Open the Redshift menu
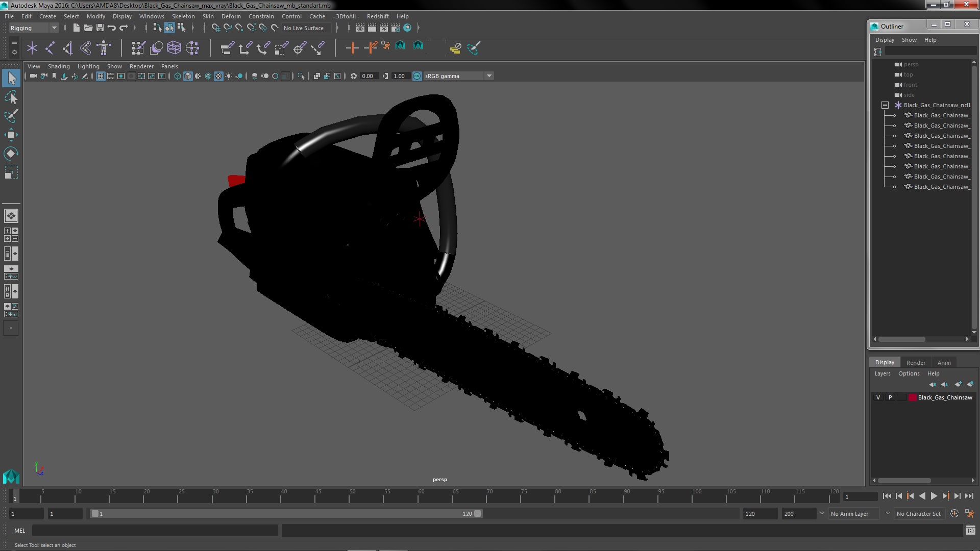Screen dimensions: 980x551 tap(378, 16)
